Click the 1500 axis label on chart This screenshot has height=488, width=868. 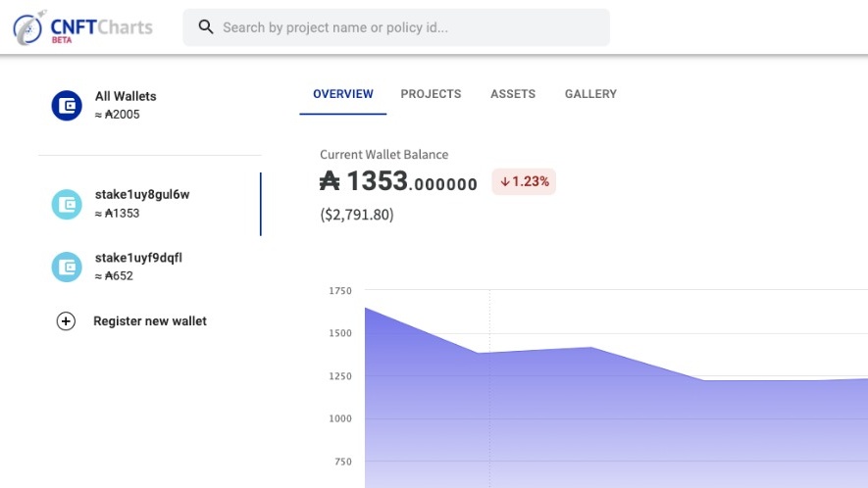click(x=340, y=333)
